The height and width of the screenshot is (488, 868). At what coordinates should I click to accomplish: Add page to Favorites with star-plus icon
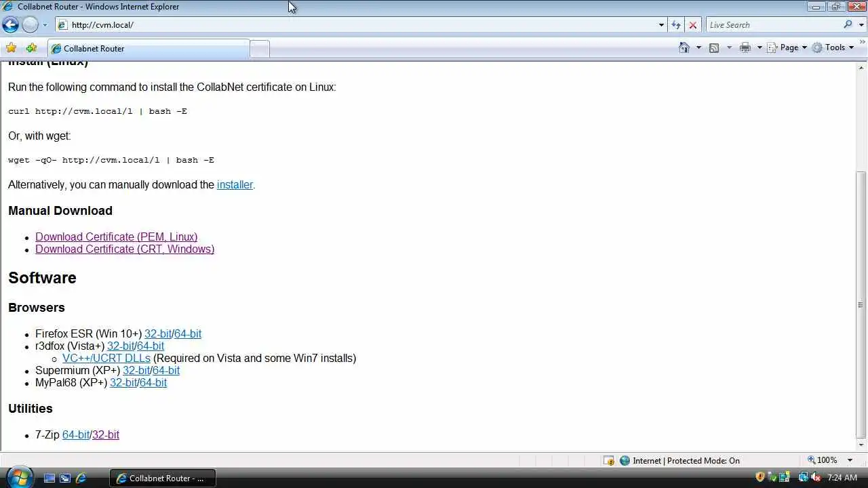coord(31,48)
